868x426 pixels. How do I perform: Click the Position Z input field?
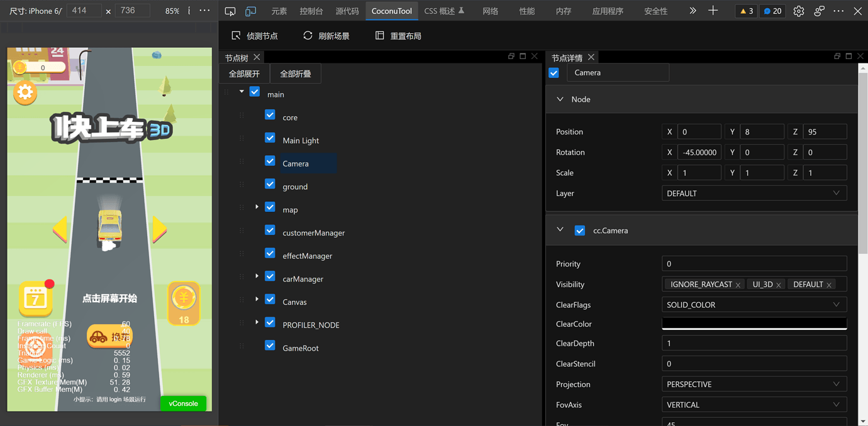point(824,132)
